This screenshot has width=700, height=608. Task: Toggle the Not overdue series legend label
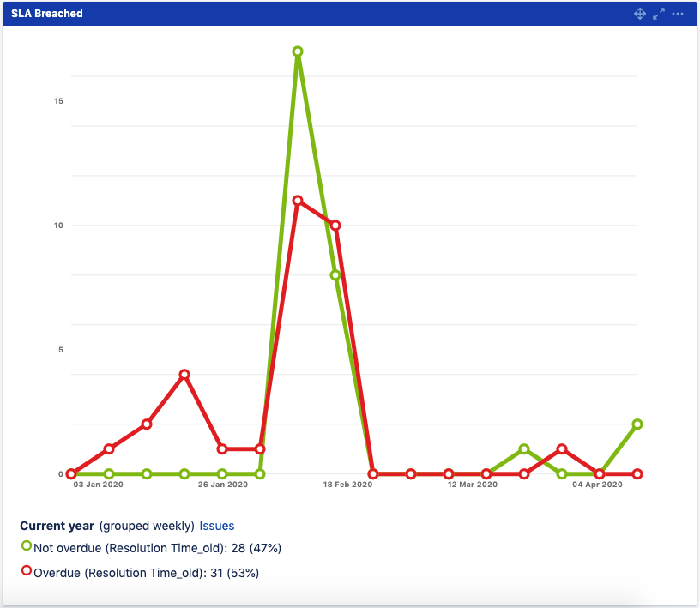(157, 548)
